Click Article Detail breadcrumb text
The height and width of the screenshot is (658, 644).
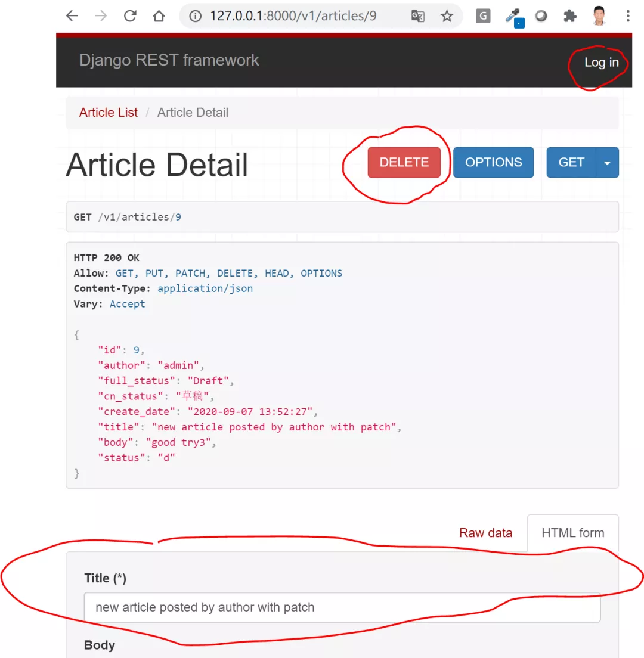pos(193,113)
